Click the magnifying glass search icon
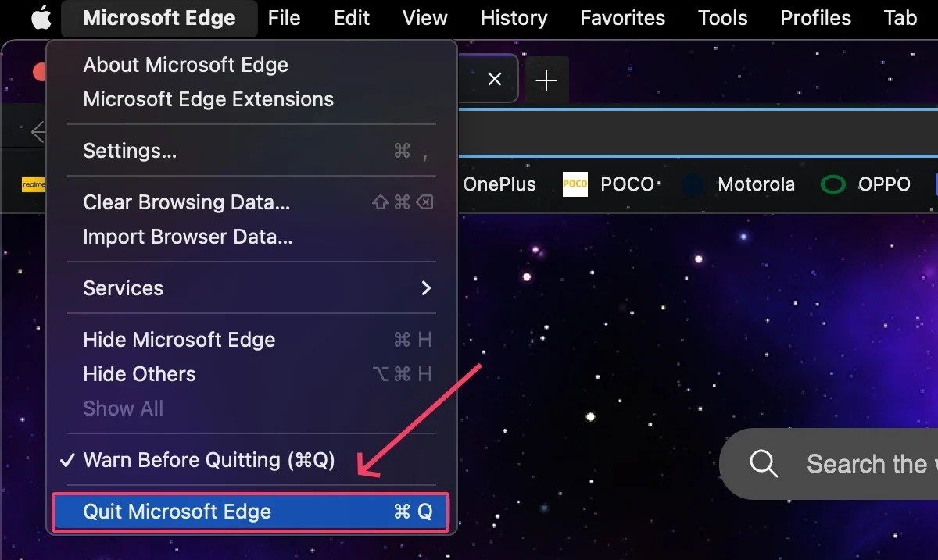This screenshot has height=560, width=938. coord(764,463)
